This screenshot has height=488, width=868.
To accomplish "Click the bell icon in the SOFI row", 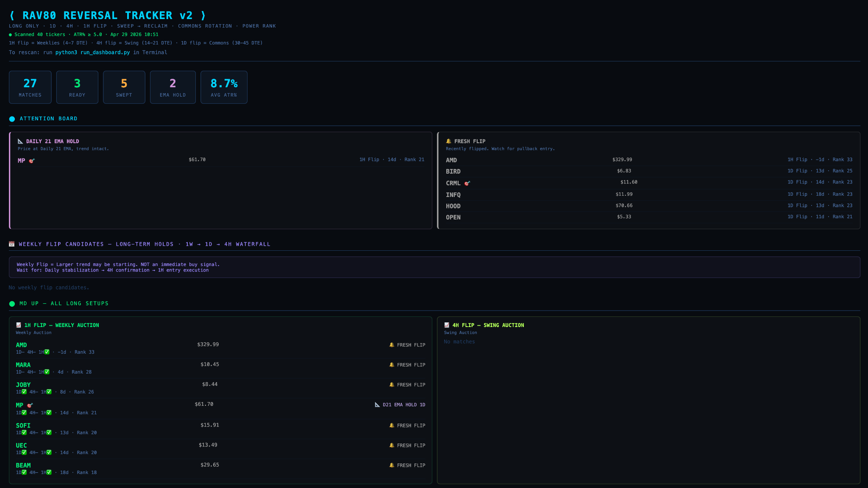I will pyautogui.click(x=392, y=425).
